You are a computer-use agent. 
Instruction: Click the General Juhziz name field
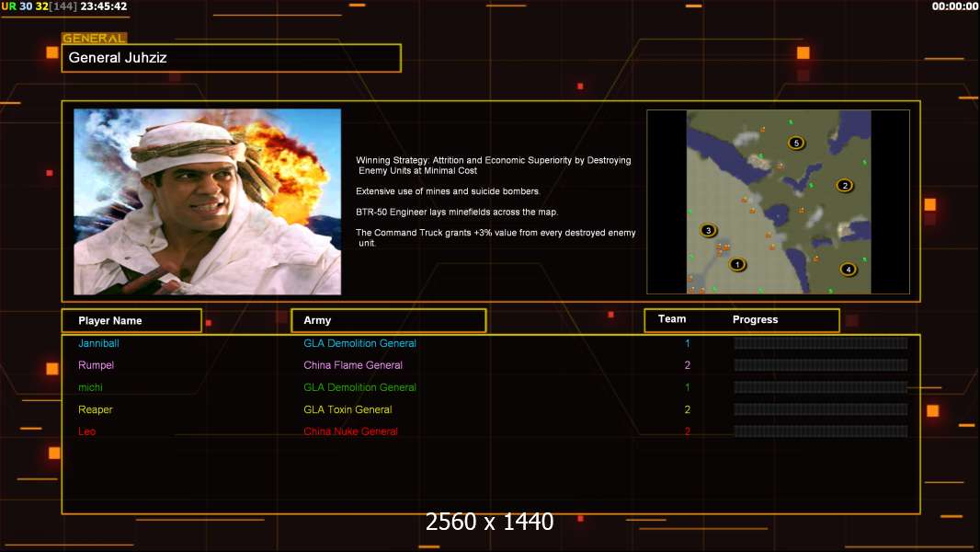(x=232, y=58)
